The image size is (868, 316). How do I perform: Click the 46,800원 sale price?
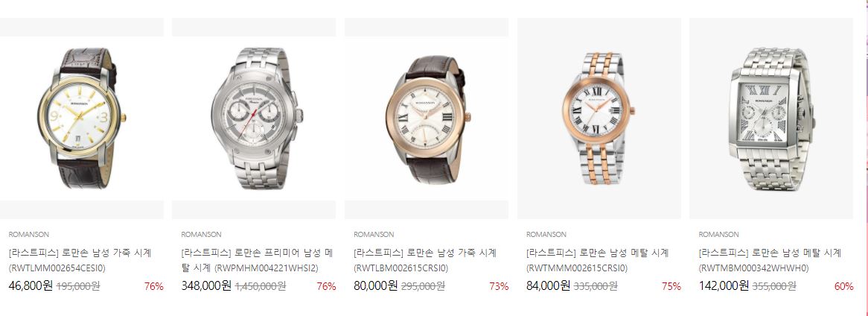click(31, 286)
